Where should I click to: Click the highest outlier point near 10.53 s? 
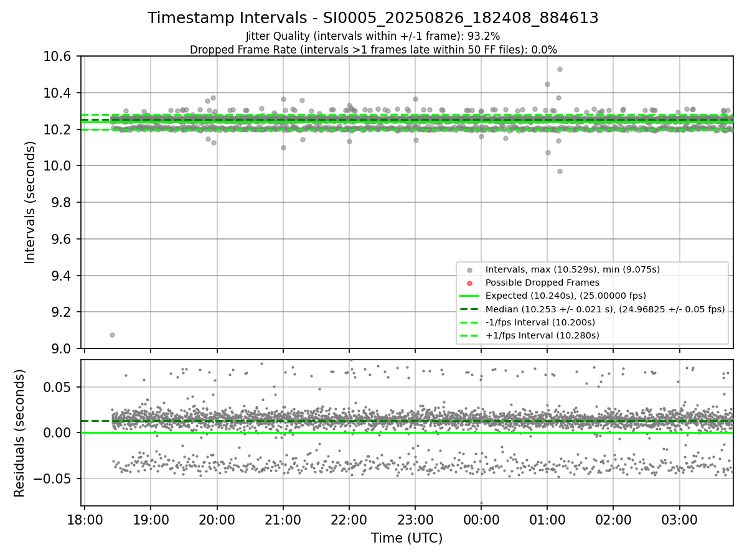point(560,69)
